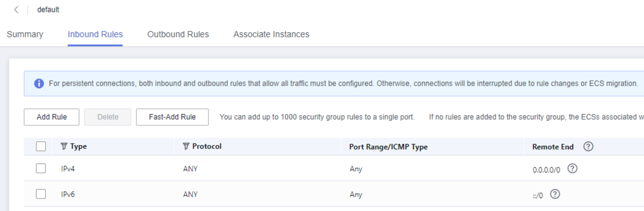The image size is (644, 211).
Task: Toggle the select-all checkbox in table header
Action: [41, 147]
